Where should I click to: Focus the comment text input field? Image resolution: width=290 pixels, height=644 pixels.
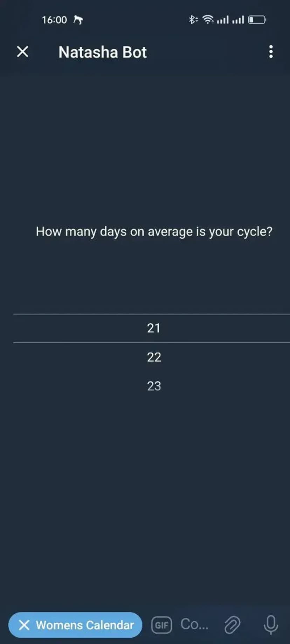[x=194, y=624]
